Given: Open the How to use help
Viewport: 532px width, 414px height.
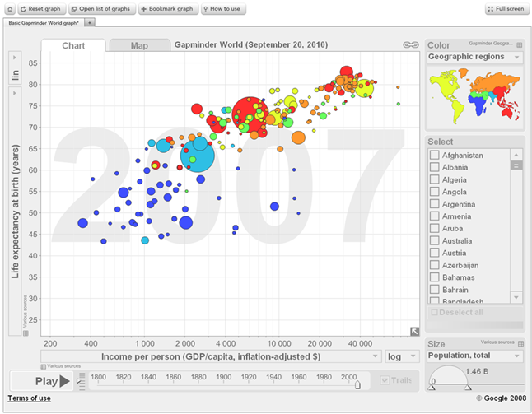Looking at the screenshot, I should [223, 9].
